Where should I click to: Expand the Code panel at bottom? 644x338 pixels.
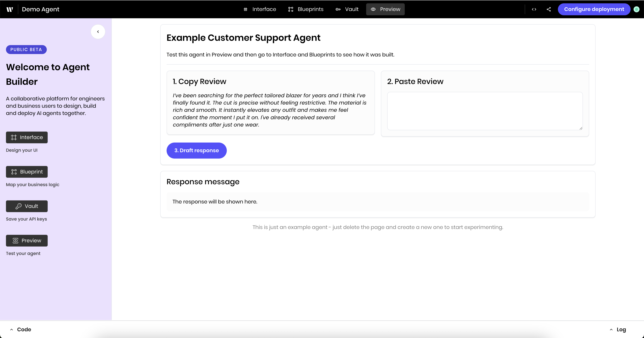(20, 329)
